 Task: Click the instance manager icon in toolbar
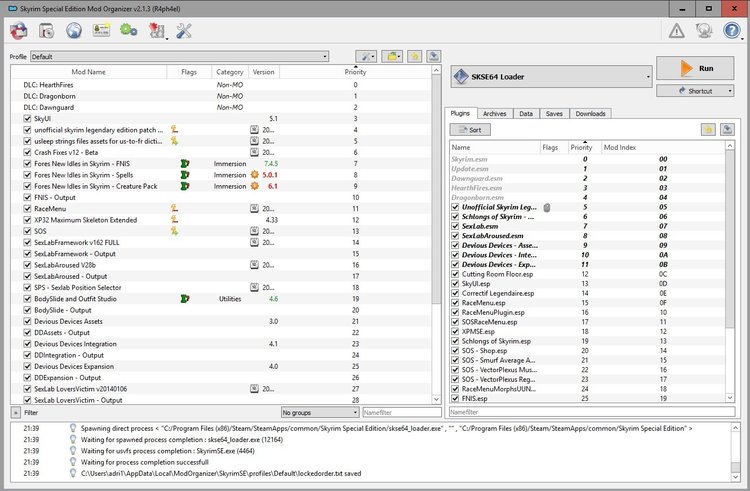[x=19, y=31]
